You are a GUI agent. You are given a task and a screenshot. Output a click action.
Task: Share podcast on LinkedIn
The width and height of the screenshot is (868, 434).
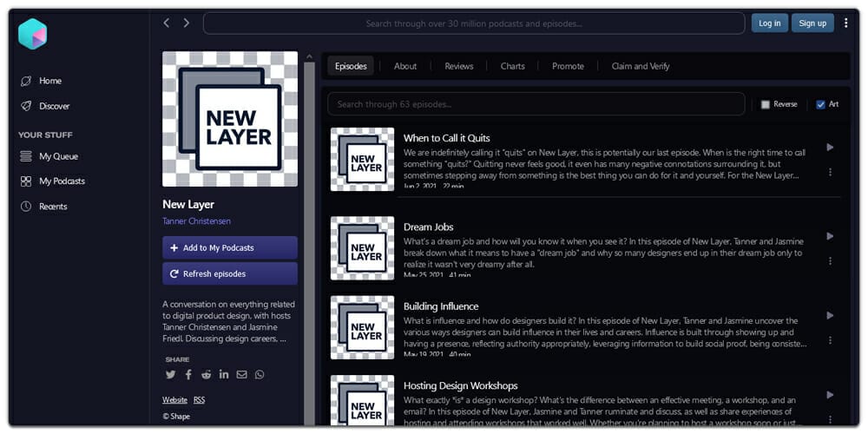pos(224,375)
